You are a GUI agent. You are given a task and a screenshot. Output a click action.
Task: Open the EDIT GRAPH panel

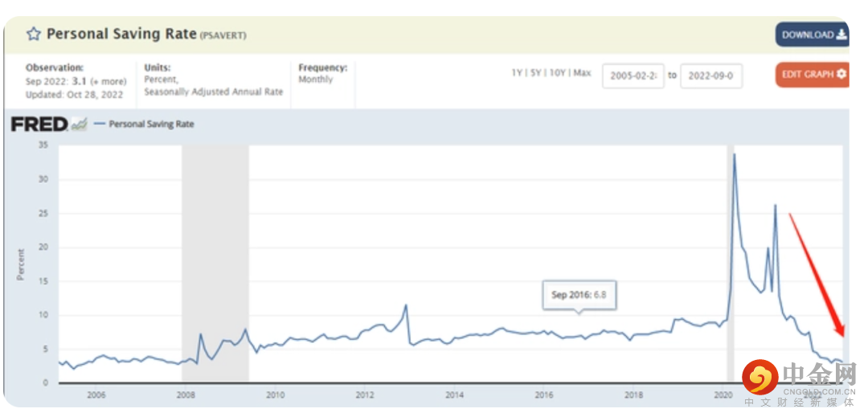pyautogui.click(x=808, y=75)
